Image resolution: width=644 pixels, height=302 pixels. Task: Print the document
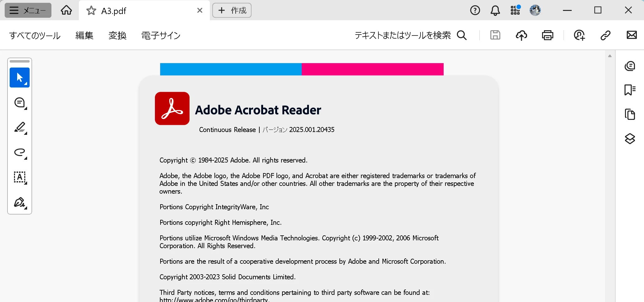(x=548, y=35)
